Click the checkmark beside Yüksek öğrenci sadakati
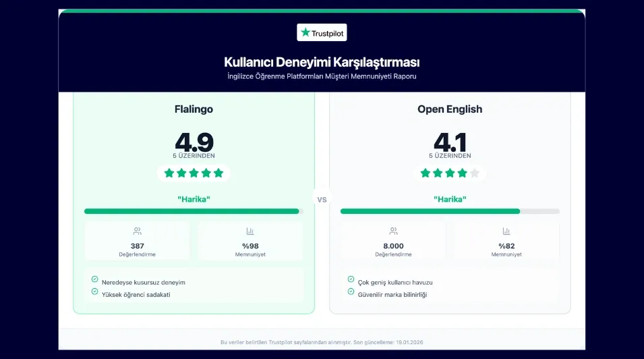The height and width of the screenshot is (359, 644). pyautogui.click(x=95, y=292)
